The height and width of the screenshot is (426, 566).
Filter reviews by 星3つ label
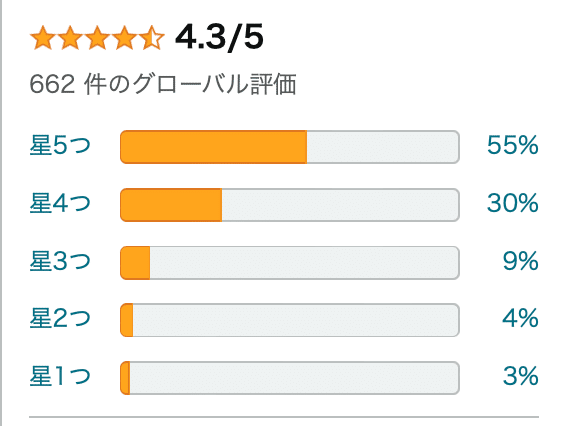(x=60, y=261)
